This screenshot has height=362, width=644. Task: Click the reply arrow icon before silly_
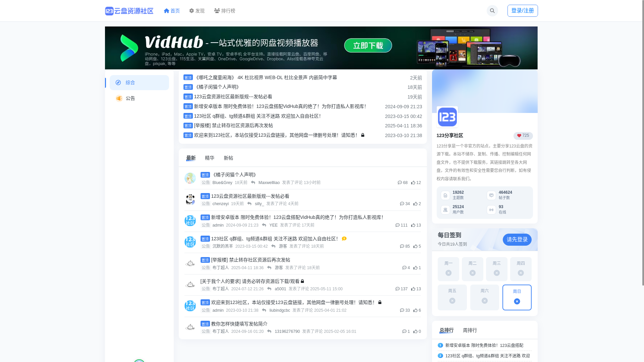coord(249,204)
